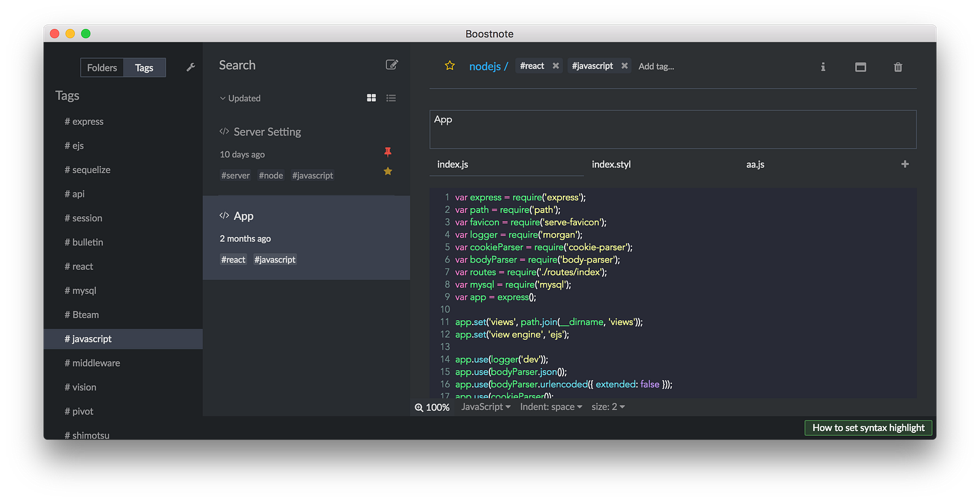
Task: Switch note list to grid view
Action: [371, 98]
